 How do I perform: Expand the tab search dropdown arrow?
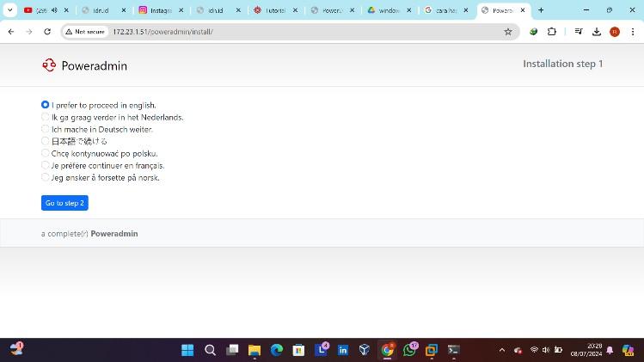[9, 10]
